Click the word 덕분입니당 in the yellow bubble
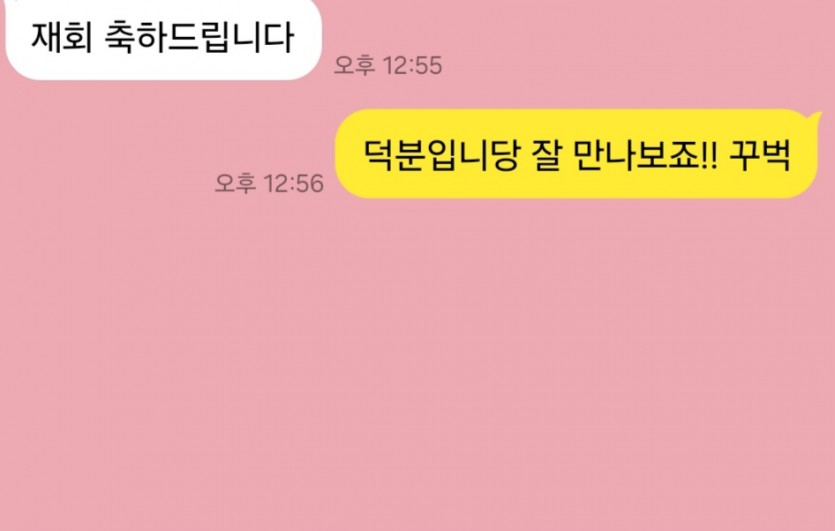Image resolution: width=835 pixels, height=531 pixels. tap(441, 154)
